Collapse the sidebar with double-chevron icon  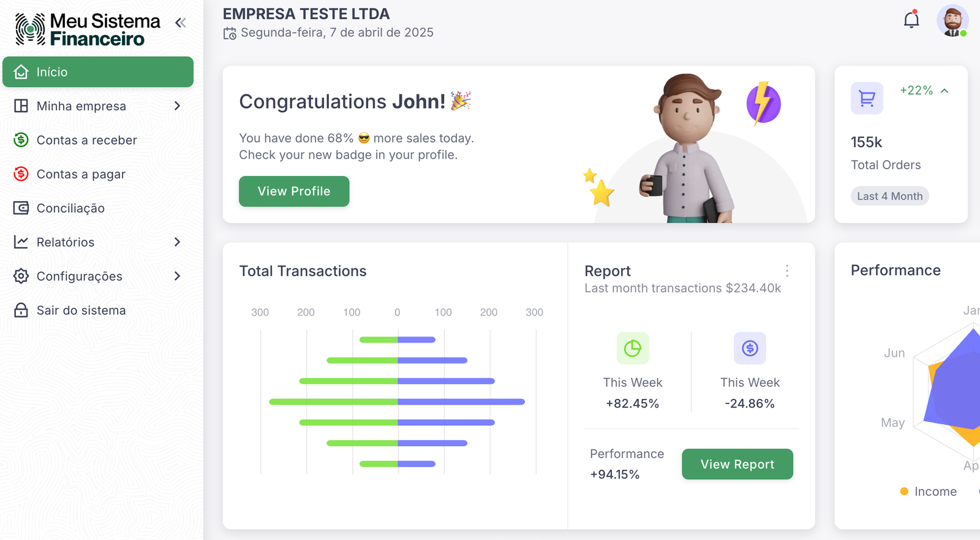coord(180,23)
